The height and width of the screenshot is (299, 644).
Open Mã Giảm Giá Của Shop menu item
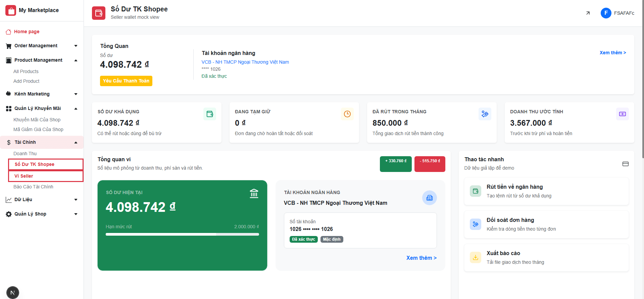(38, 129)
